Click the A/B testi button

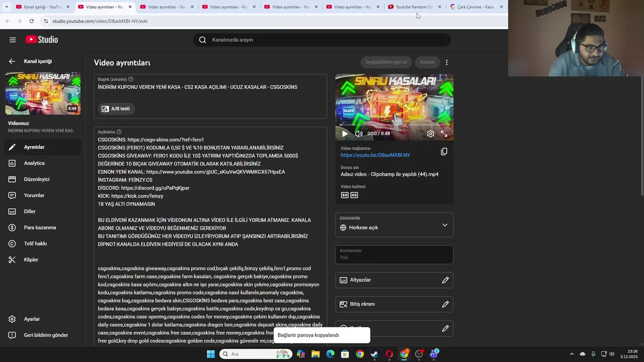(x=116, y=109)
